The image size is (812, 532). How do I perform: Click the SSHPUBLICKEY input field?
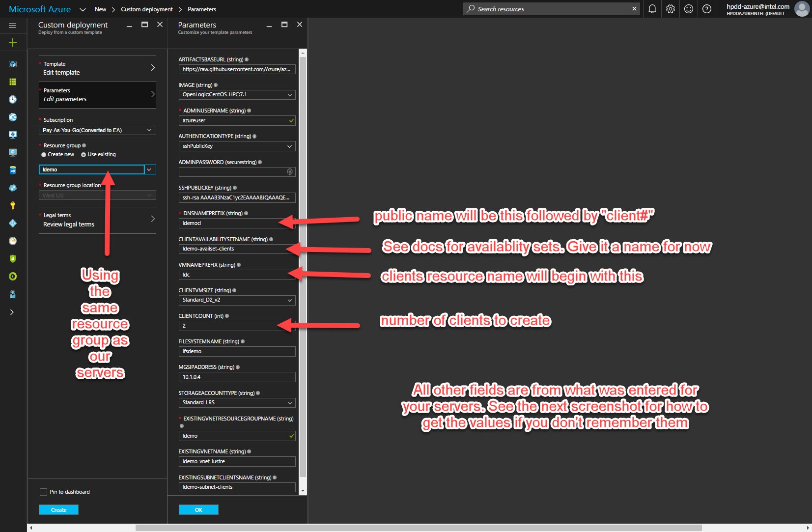pyautogui.click(x=237, y=197)
